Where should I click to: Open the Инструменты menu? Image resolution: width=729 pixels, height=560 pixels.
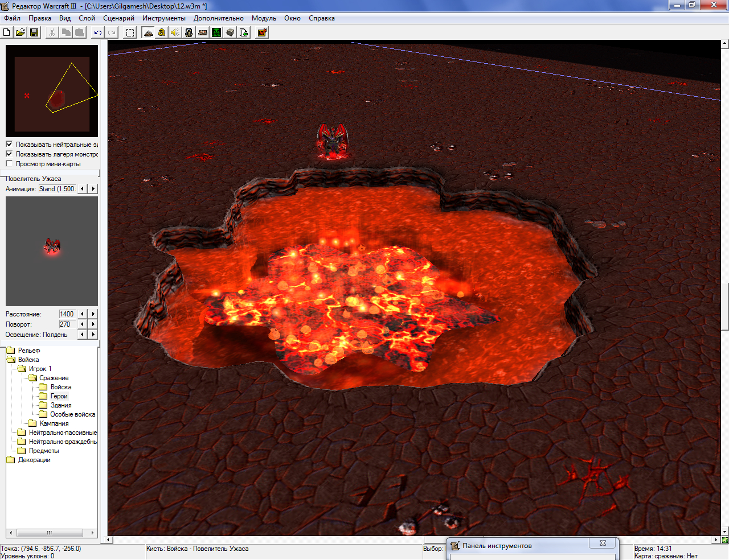(164, 18)
